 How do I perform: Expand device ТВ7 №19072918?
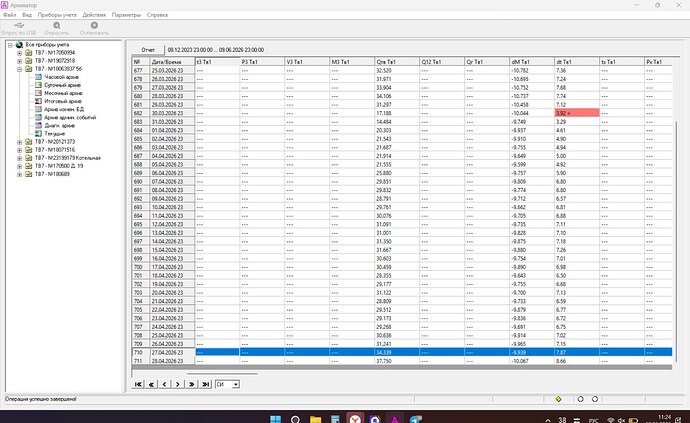(x=19, y=61)
